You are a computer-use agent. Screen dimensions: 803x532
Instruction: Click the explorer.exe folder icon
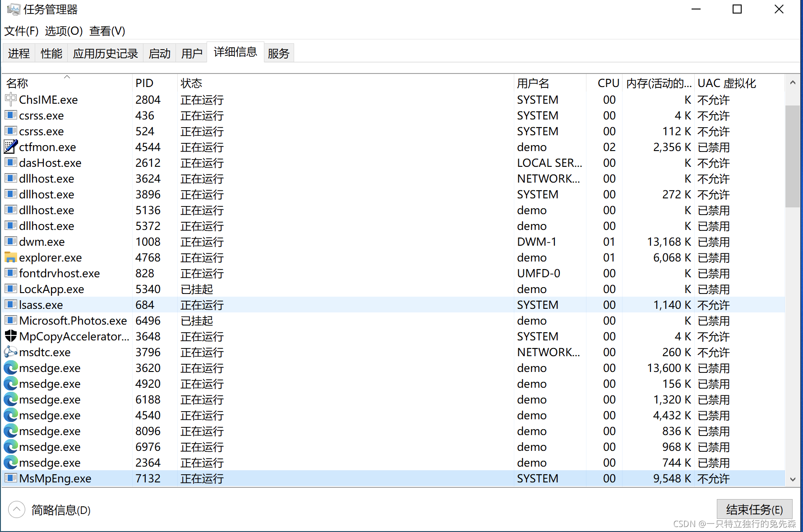pos(11,257)
